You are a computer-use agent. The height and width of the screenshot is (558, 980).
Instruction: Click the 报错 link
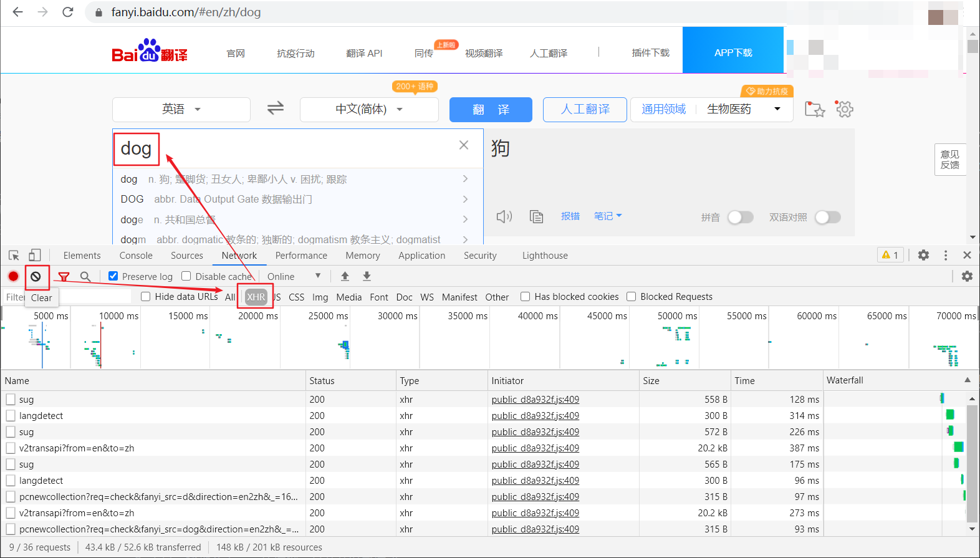[570, 216]
